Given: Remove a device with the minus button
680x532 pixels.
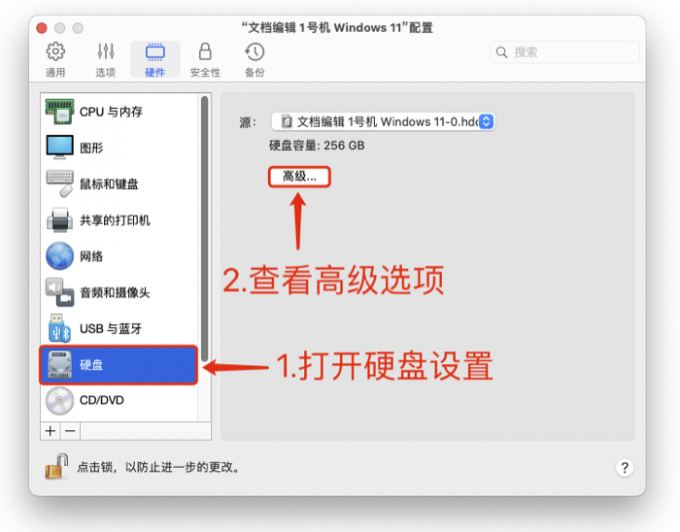Looking at the screenshot, I should point(70,431).
